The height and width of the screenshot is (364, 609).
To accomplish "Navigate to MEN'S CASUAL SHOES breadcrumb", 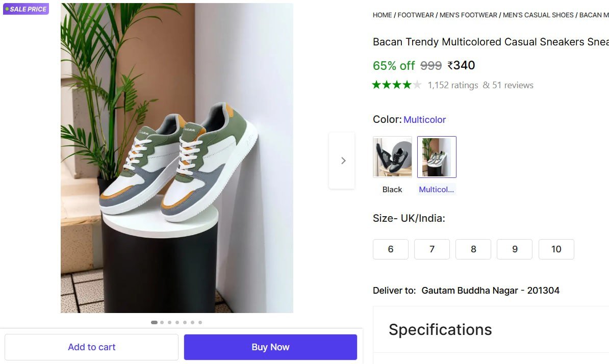I will tap(538, 15).
